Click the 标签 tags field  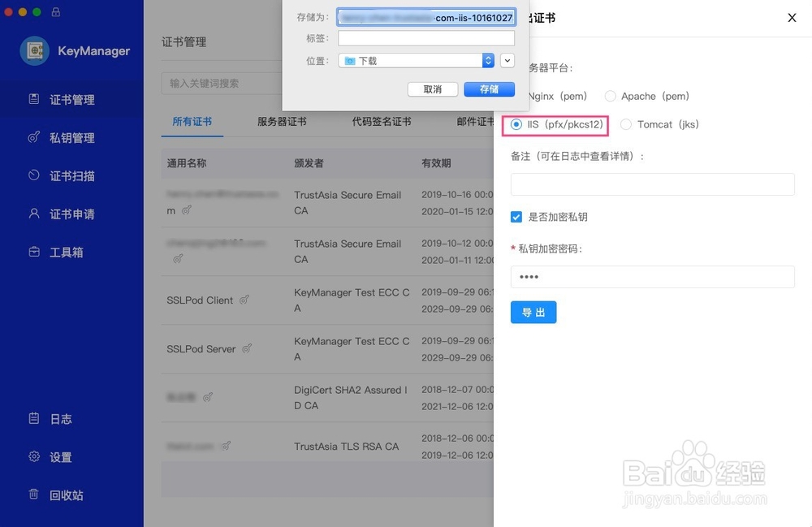tap(426, 38)
